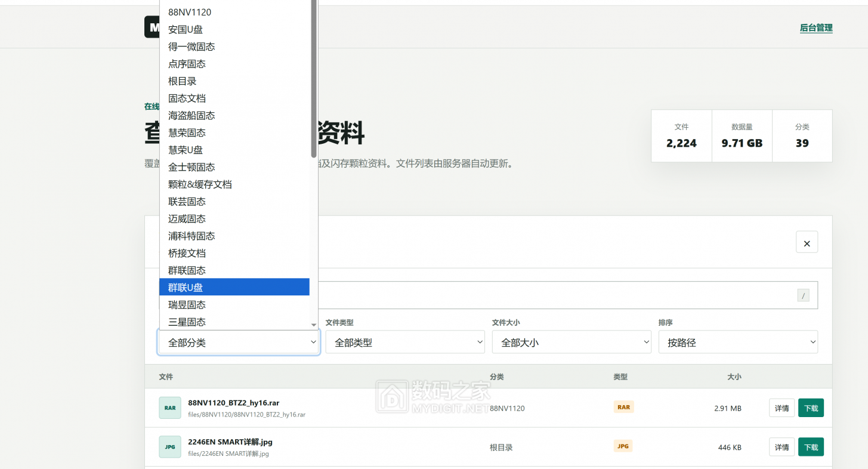Pick 三星固态 at the list bottom
This screenshot has height=469, width=868.
pyautogui.click(x=234, y=322)
